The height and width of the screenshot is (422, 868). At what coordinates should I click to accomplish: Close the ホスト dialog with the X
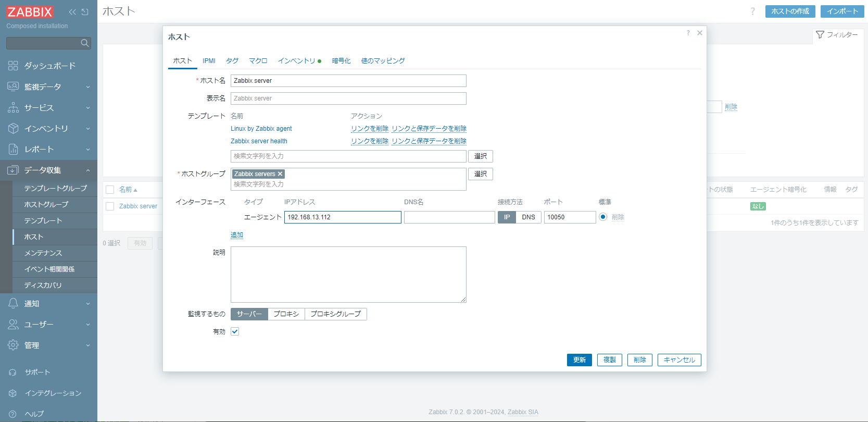pos(700,33)
